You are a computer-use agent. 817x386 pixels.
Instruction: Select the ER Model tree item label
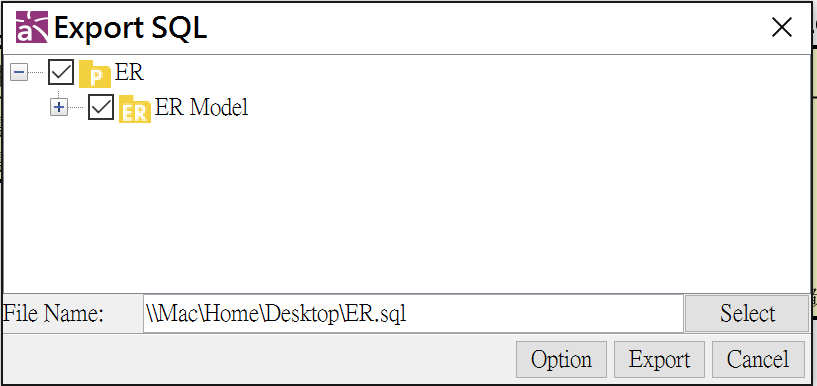202,108
